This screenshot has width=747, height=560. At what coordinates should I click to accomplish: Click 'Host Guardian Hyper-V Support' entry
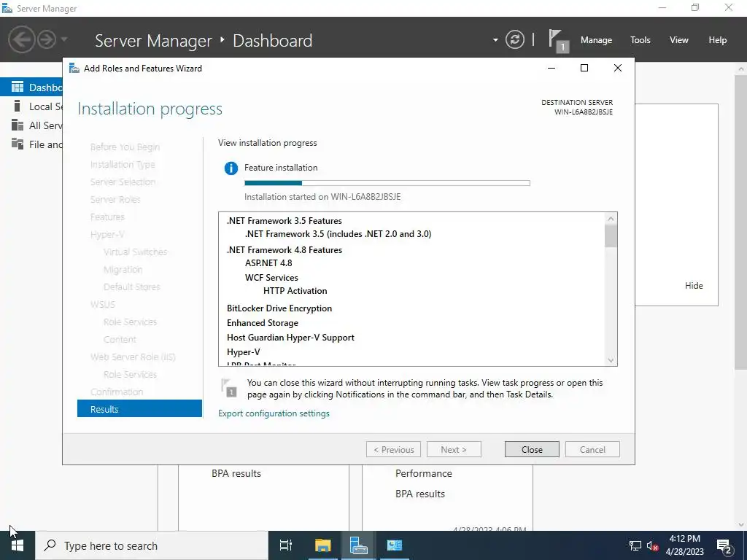pyautogui.click(x=290, y=337)
